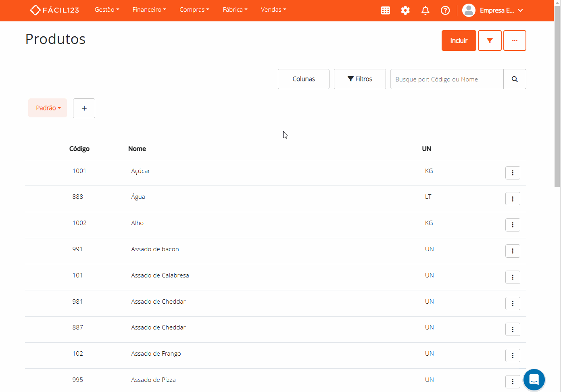Open the Gestão menu

[x=106, y=10]
